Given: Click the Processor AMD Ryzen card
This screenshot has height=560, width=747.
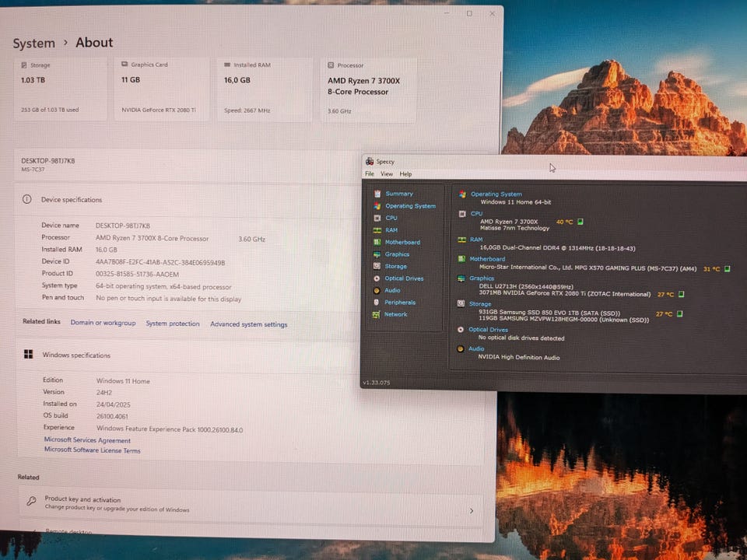Looking at the screenshot, I should [369, 90].
